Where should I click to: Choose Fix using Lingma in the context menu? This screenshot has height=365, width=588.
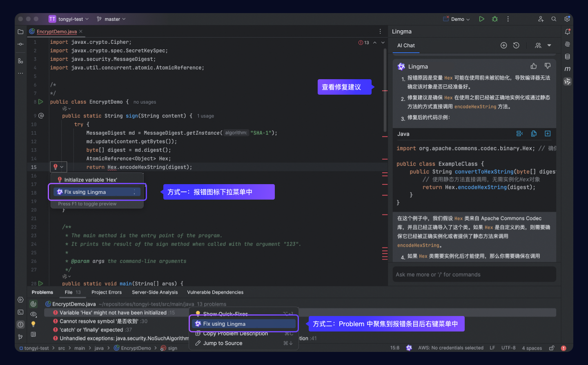coord(244,324)
